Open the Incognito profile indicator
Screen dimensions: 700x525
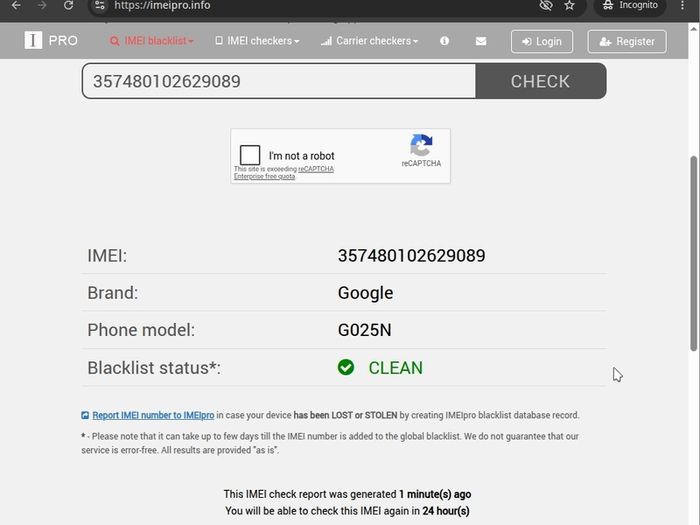(x=630, y=5)
